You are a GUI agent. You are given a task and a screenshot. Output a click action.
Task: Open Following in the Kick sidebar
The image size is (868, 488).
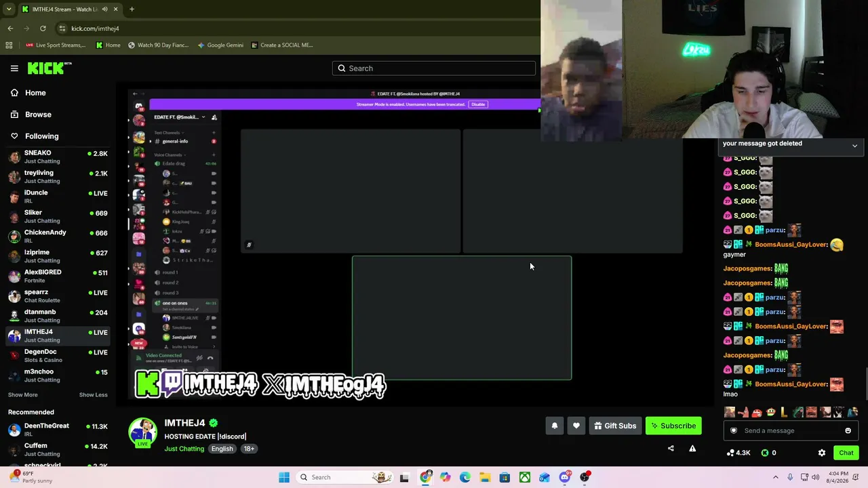coord(58,136)
